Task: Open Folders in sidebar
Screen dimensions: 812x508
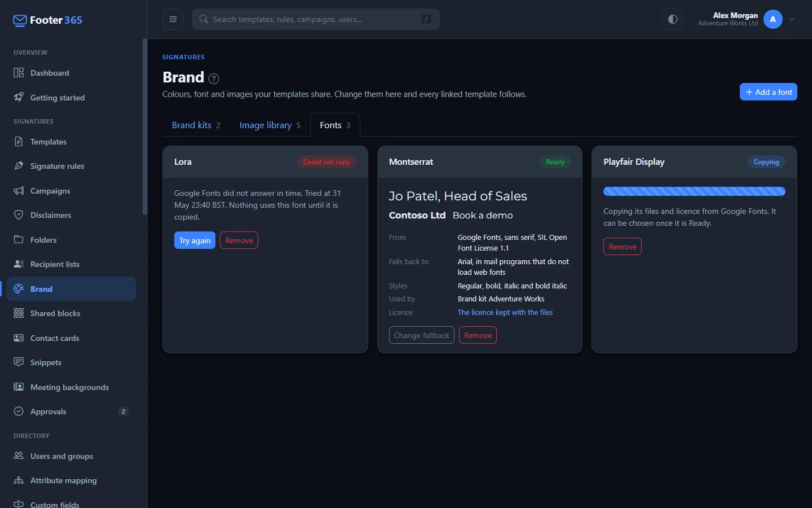Action: point(72,240)
